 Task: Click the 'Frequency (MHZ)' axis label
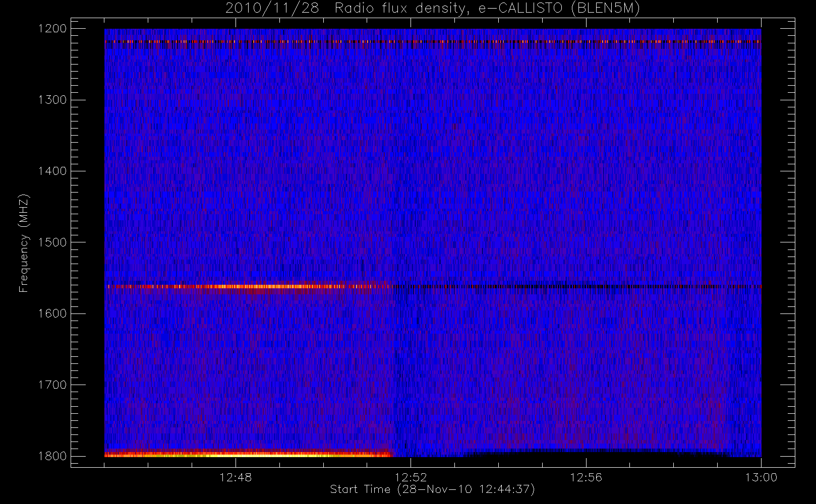24,243
